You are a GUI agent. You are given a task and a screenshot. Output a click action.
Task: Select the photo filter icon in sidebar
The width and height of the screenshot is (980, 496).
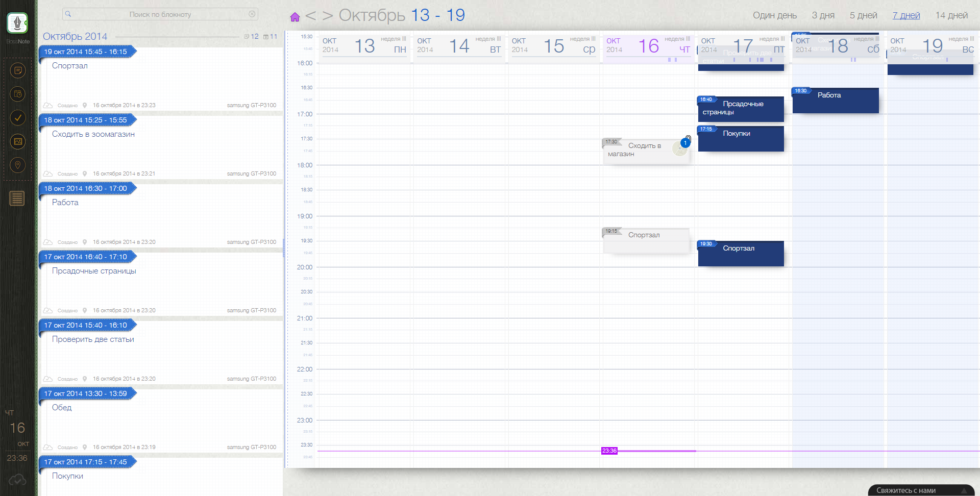18,141
